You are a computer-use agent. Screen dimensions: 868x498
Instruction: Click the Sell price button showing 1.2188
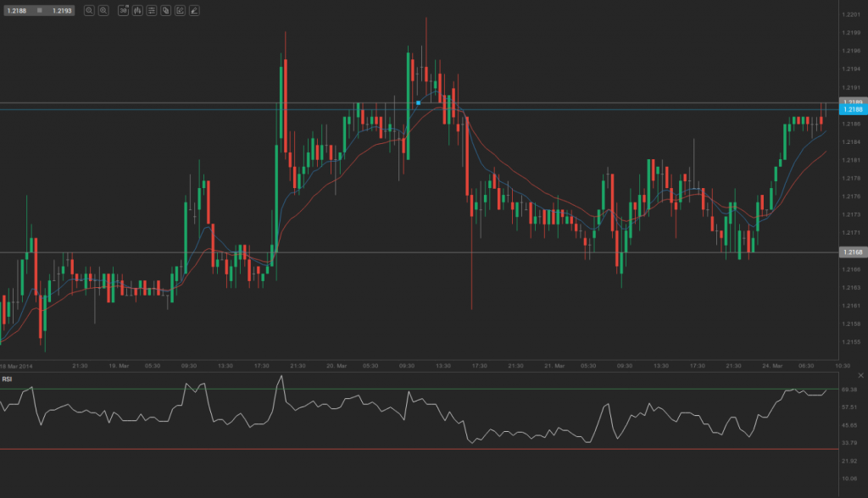coord(17,11)
